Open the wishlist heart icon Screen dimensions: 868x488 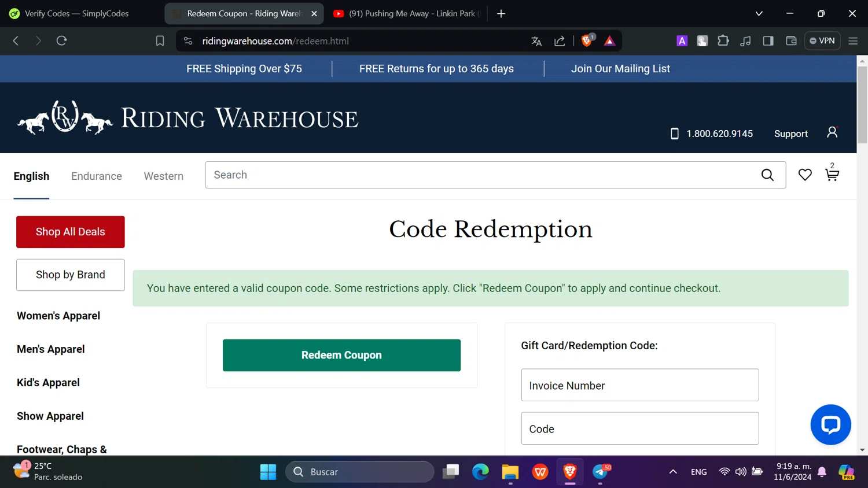[x=805, y=175]
